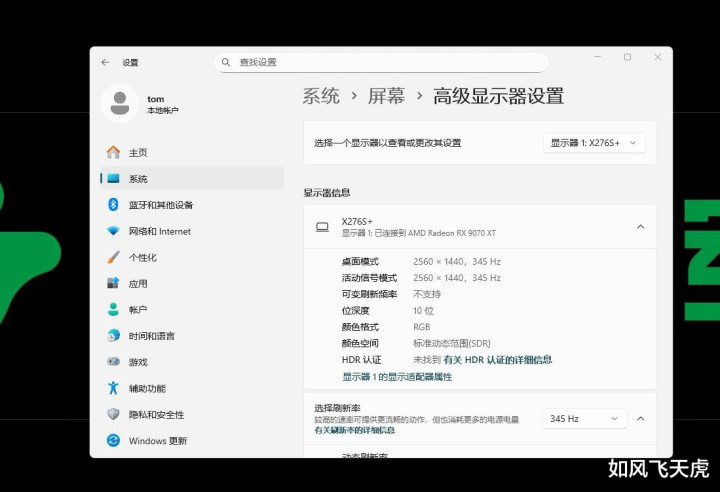Click the Accounts (帐户) person icon
This screenshot has width=720, height=492.
113,310
